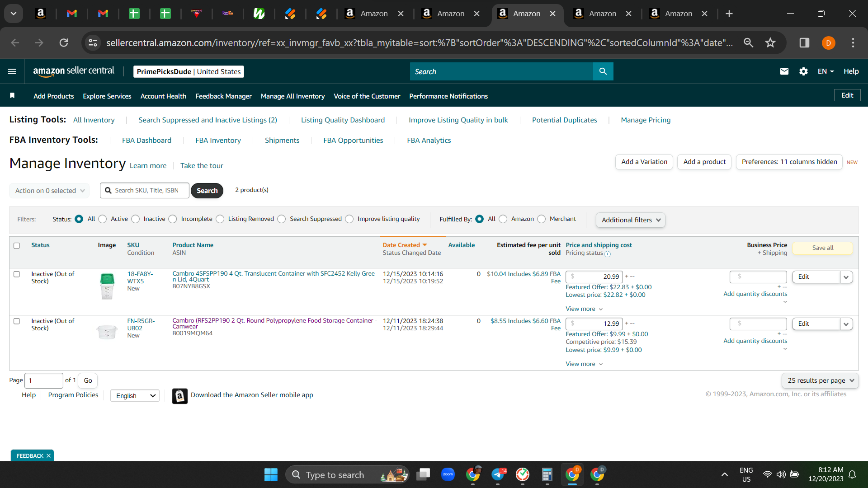
Task: Open Feedback Manager menu item
Action: [223, 96]
